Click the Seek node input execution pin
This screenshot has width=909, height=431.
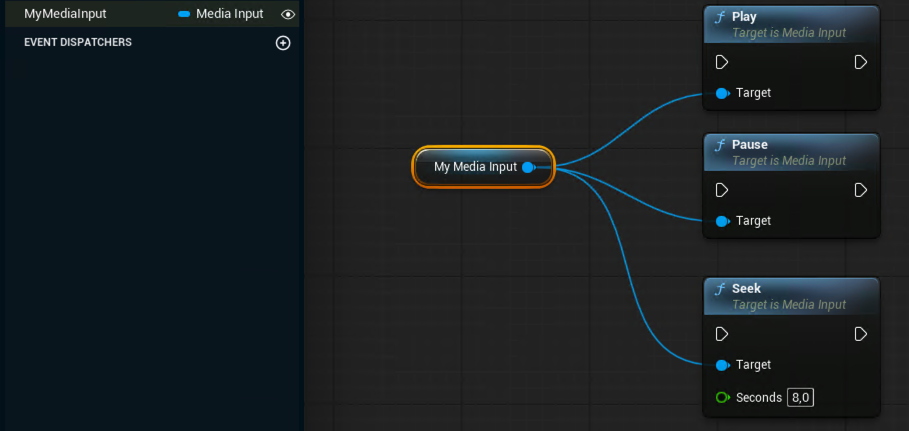coord(722,334)
